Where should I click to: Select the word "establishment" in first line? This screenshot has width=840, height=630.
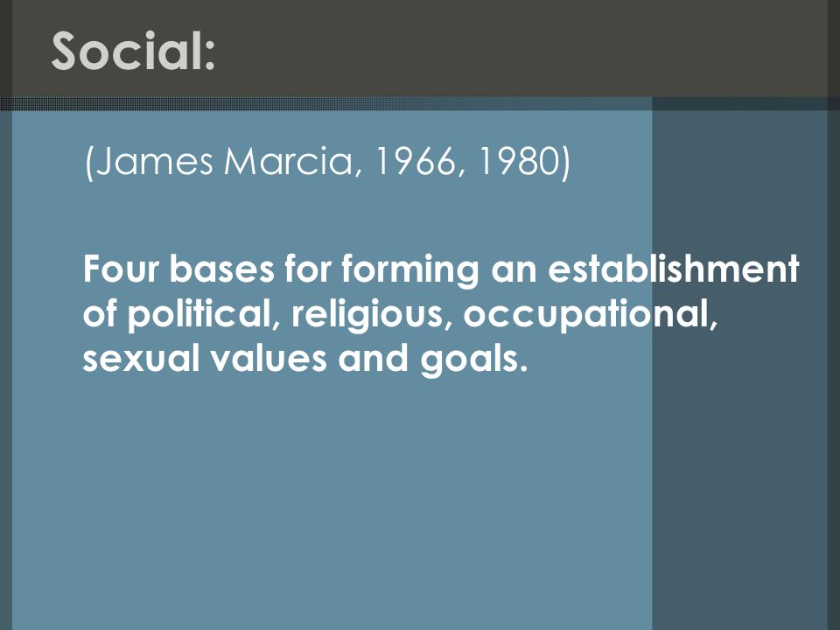point(674,269)
